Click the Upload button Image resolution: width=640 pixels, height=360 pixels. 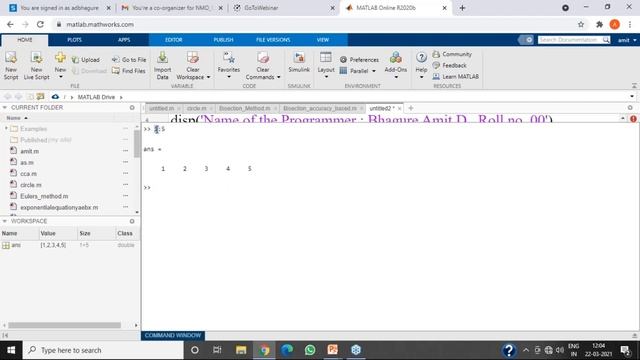tap(86, 60)
